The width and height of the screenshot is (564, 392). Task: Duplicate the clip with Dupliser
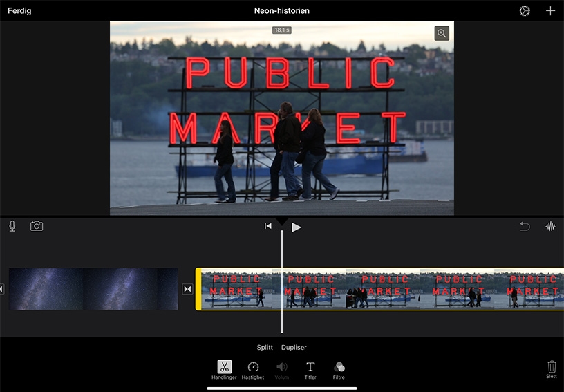point(294,347)
